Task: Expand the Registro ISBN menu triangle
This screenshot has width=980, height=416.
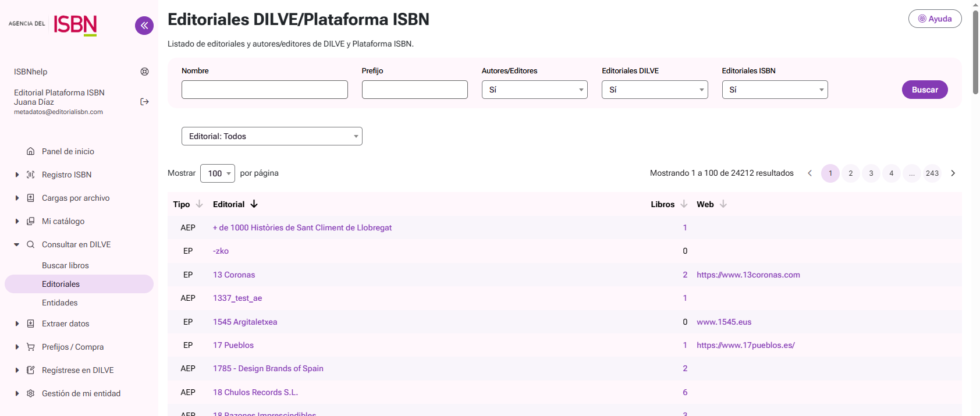Action: point(17,175)
